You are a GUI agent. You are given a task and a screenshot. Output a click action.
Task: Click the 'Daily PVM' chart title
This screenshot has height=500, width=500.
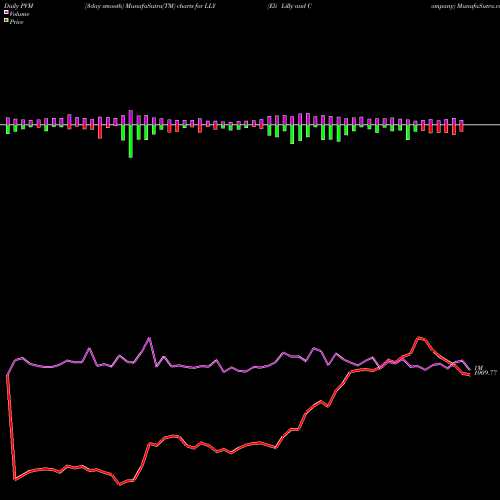click(18, 6)
